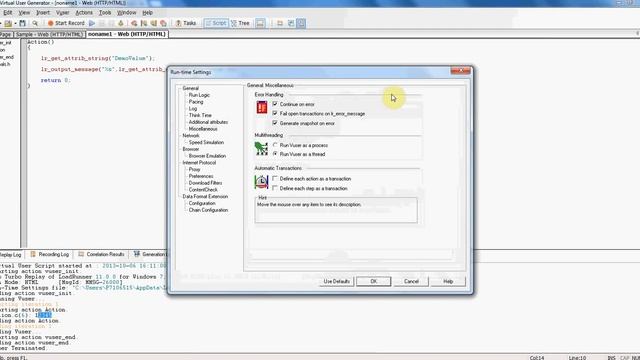Select Network node in settings tree
Screen dimensions: 640x360
(191, 136)
